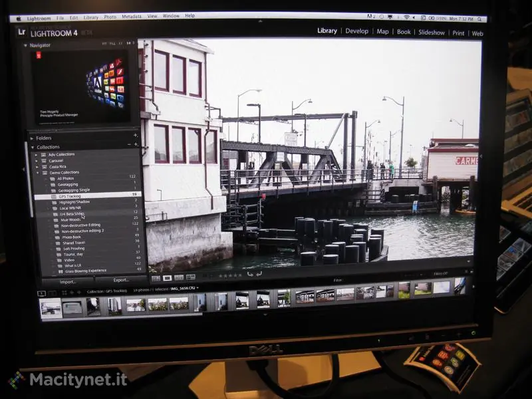
Task: Rotate photo counter-clockwise using toolbar arrow
Action: (250, 274)
